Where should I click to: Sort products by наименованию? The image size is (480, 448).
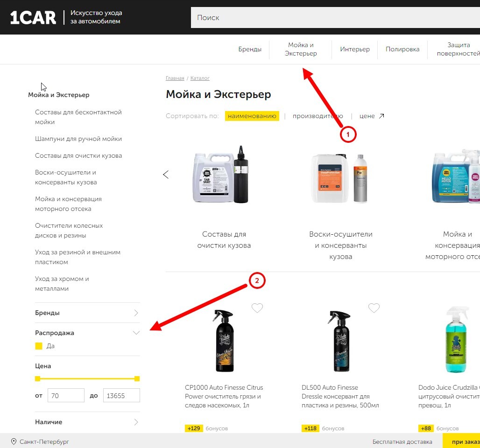click(x=252, y=116)
